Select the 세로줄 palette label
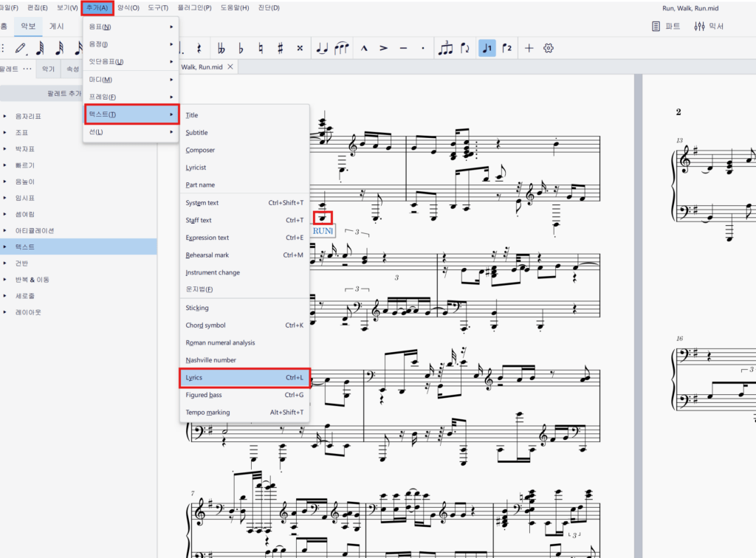 (25, 296)
